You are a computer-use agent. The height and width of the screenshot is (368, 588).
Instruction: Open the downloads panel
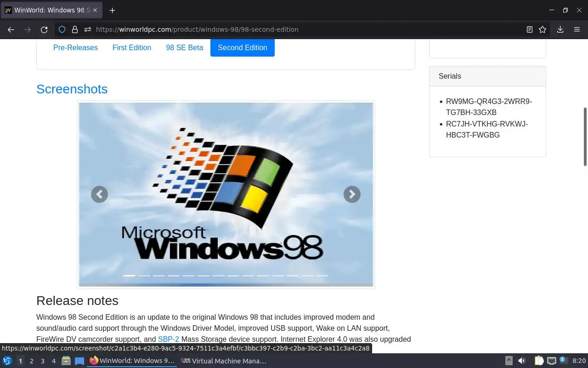560,29
